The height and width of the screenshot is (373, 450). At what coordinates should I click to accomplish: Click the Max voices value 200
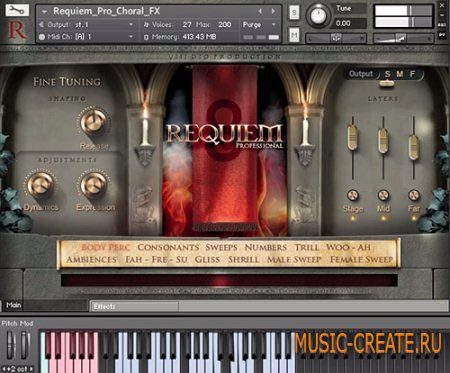224,25
